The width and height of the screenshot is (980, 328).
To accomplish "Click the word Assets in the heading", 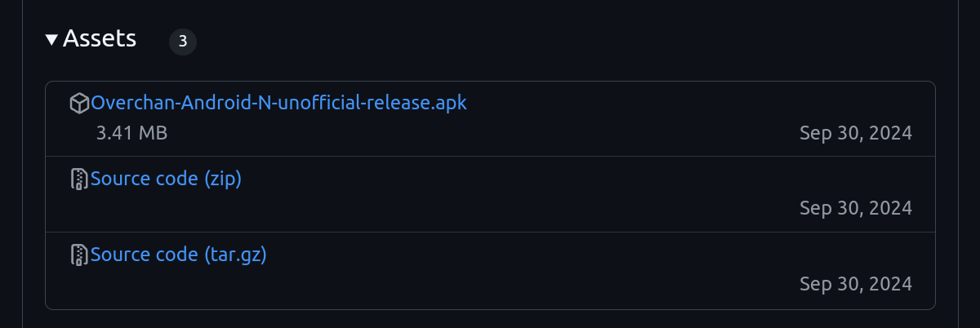I will coord(99,38).
